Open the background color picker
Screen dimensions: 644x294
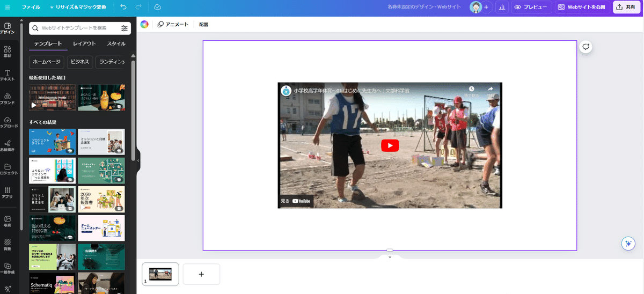pos(144,24)
